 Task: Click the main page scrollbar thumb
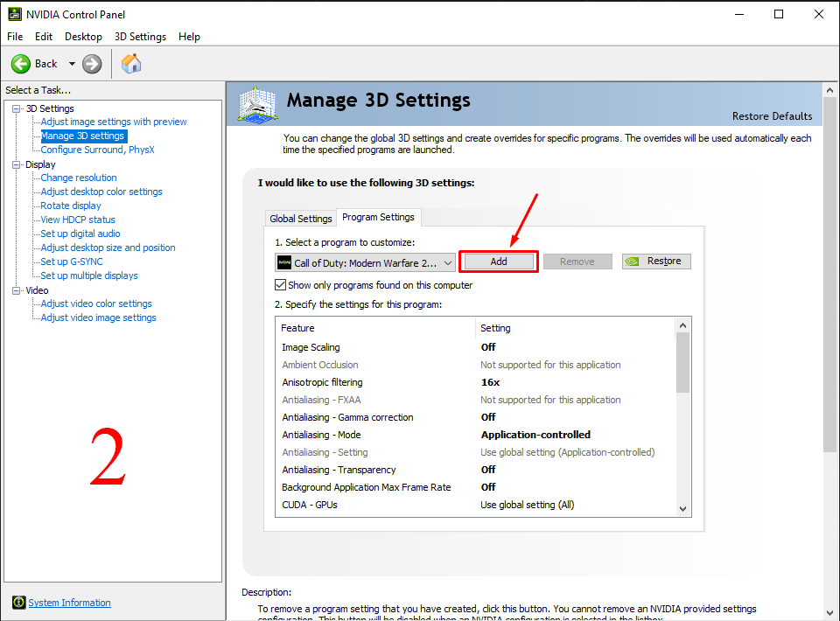(829, 276)
